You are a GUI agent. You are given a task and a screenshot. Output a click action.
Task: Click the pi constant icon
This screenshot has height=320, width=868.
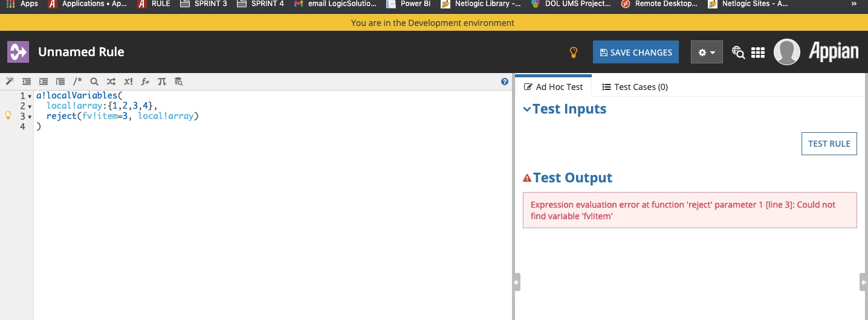pos(161,82)
